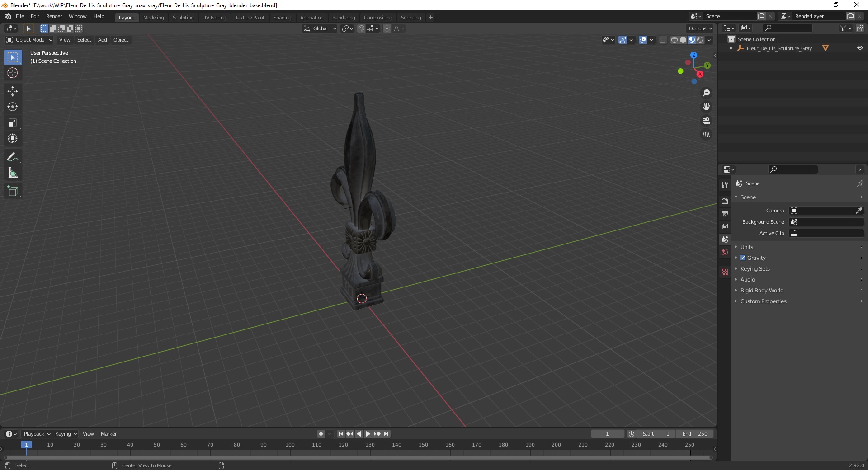Viewport: 868px width, 470px height.
Task: Toggle viewport gizmos display
Action: tap(623, 40)
